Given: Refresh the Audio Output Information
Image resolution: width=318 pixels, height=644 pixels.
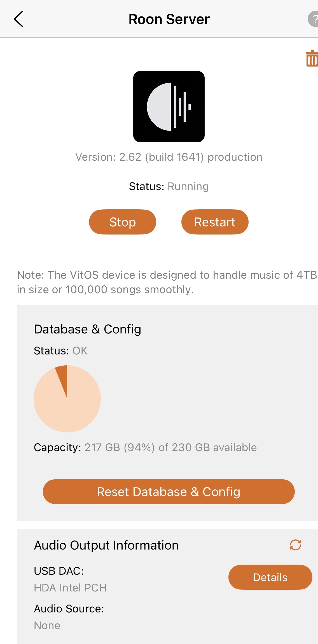Looking at the screenshot, I should pyautogui.click(x=295, y=545).
